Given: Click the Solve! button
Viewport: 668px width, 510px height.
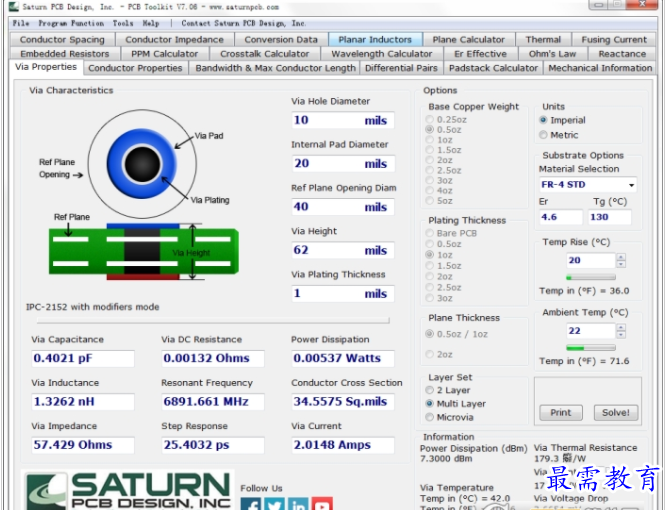Looking at the screenshot, I should pos(616,412).
